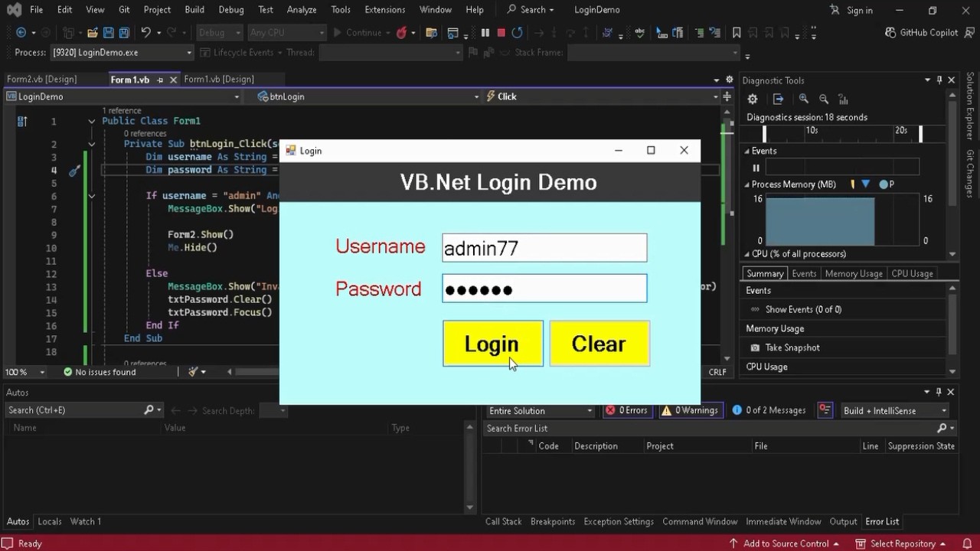The image size is (980, 551).
Task: Collapse Public Class Form1 code region
Action: tap(91, 121)
